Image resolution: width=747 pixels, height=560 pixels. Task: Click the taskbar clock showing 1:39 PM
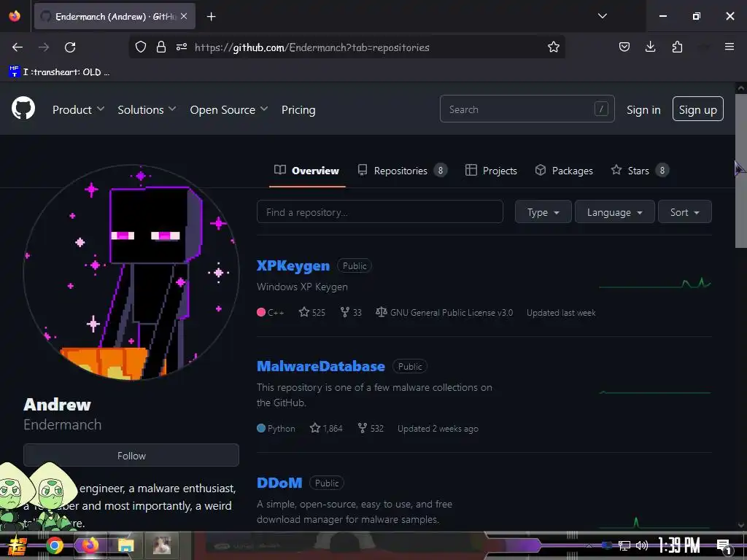(x=678, y=545)
